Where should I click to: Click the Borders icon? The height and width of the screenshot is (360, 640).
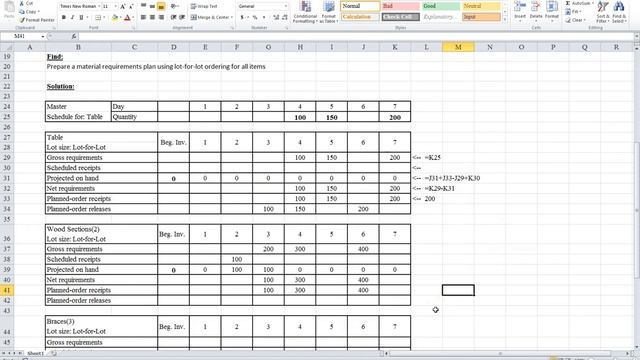pos(98,18)
